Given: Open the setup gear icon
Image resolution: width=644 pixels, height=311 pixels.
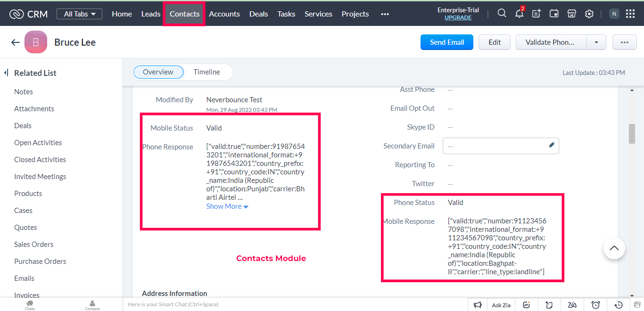Looking at the screenshot, I should tap(589, 14).
